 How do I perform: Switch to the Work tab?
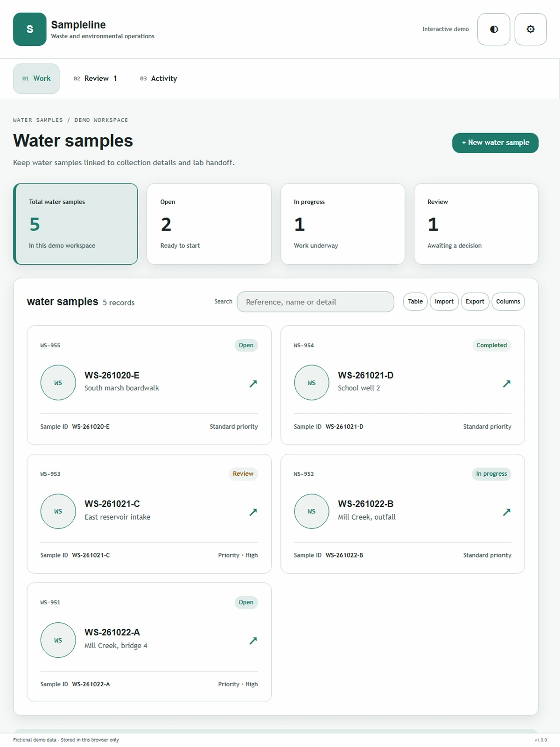[36, 78]
